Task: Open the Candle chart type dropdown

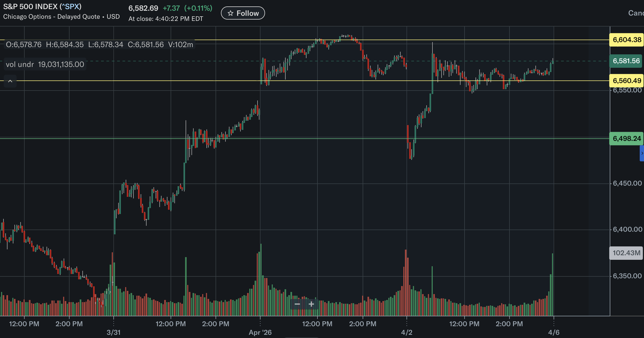Action: coord(636,13)
